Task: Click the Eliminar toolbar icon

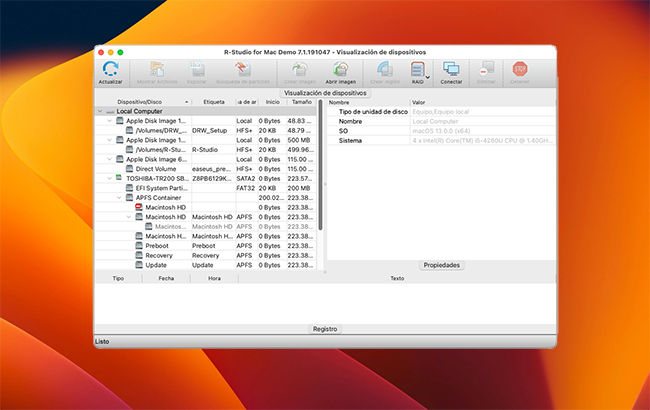Action: 486,69
